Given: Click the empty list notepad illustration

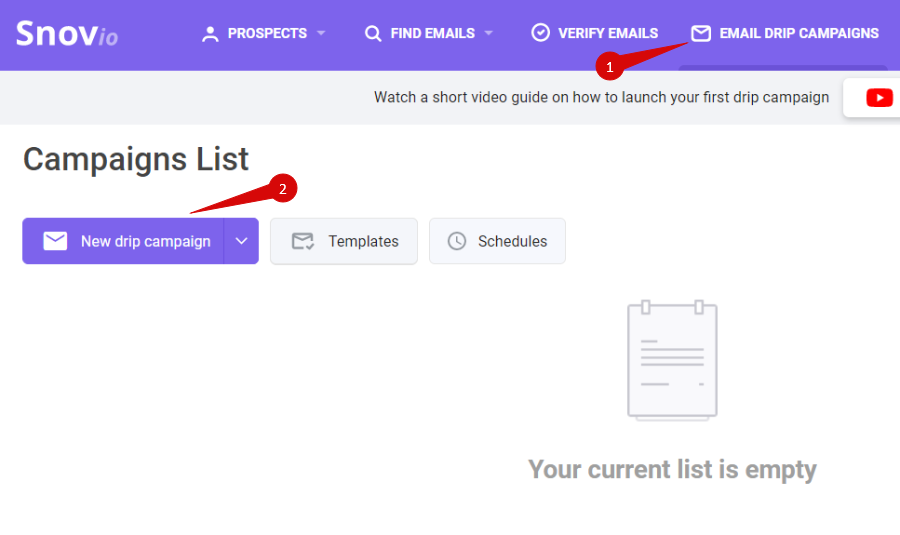Looking at the screenshot, I should pyautogui.click(x=672, y=360).
